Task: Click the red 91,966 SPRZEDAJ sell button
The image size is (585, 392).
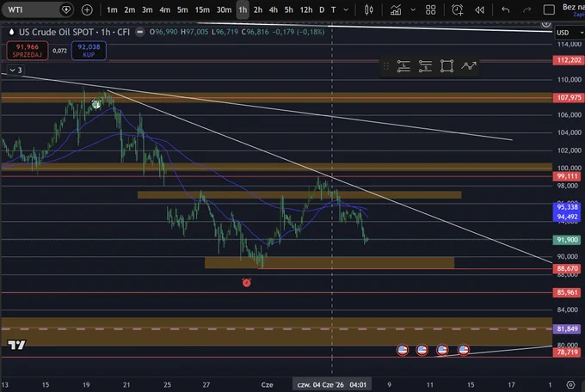Action: tap(28, 51)
